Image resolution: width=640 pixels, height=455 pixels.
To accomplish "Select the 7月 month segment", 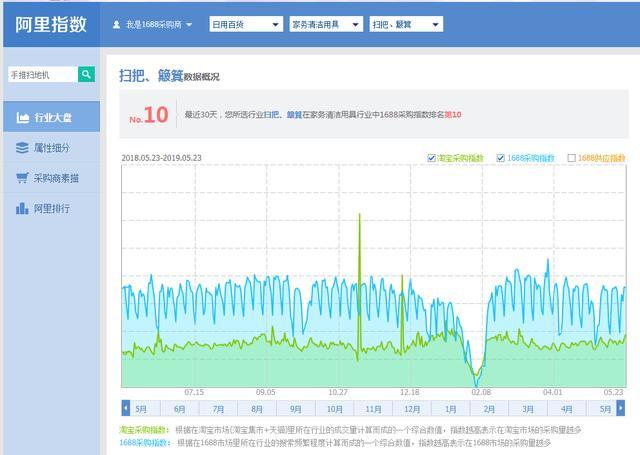I will [x=218, y=409].
